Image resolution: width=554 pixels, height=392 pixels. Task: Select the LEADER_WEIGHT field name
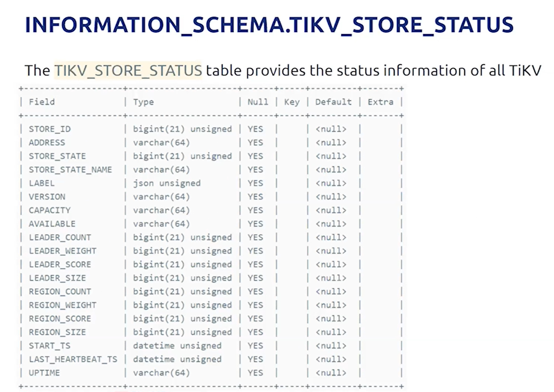(63, 251)
